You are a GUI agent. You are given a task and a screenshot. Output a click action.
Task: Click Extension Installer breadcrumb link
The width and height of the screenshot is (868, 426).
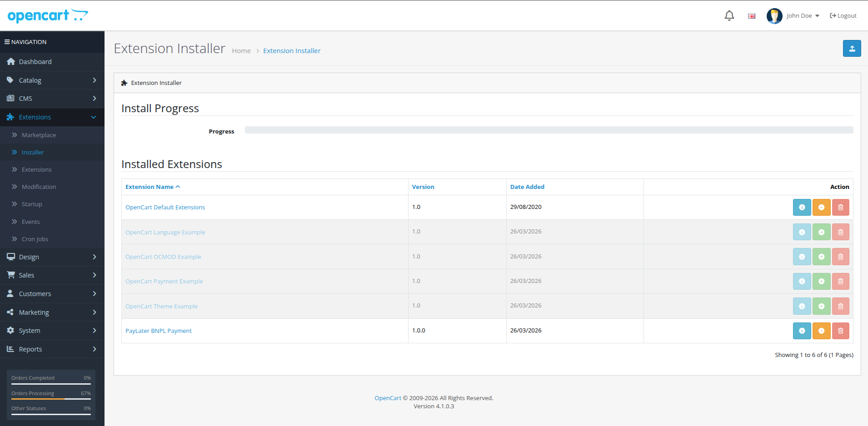[292, 51]
